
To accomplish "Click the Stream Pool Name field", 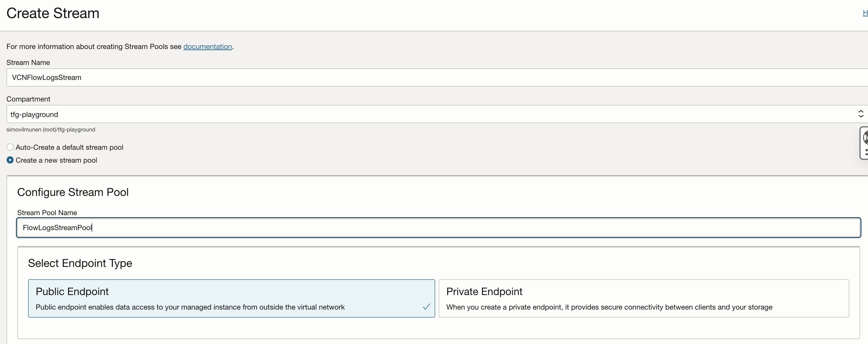I will pos(439,228).
